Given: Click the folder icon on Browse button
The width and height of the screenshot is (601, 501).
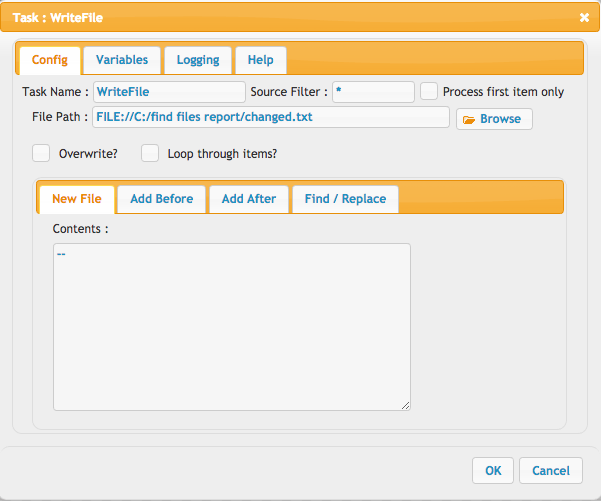Looking at the screenshot, I should coord(468,120).
